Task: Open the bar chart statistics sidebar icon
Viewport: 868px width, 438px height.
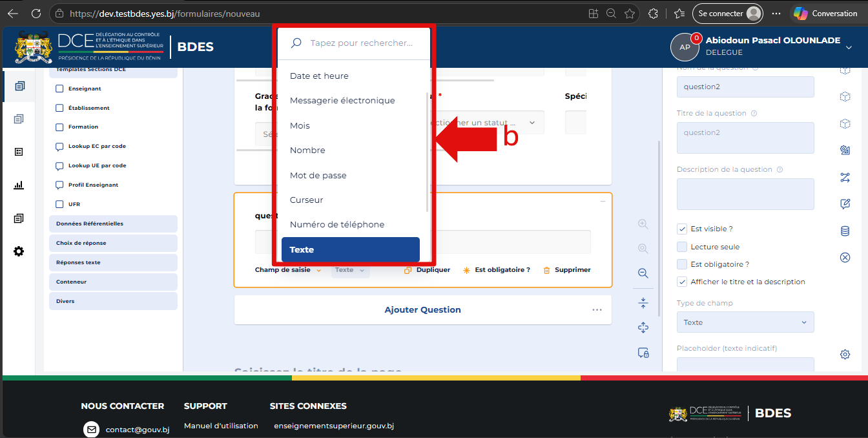Action: pos(19,185)
